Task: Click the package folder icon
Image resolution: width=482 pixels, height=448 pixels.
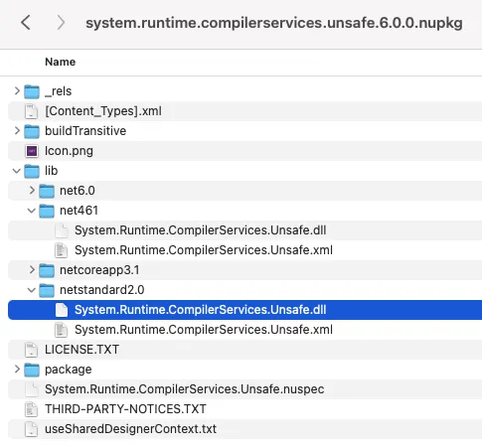Action: (x=32, y=370)
